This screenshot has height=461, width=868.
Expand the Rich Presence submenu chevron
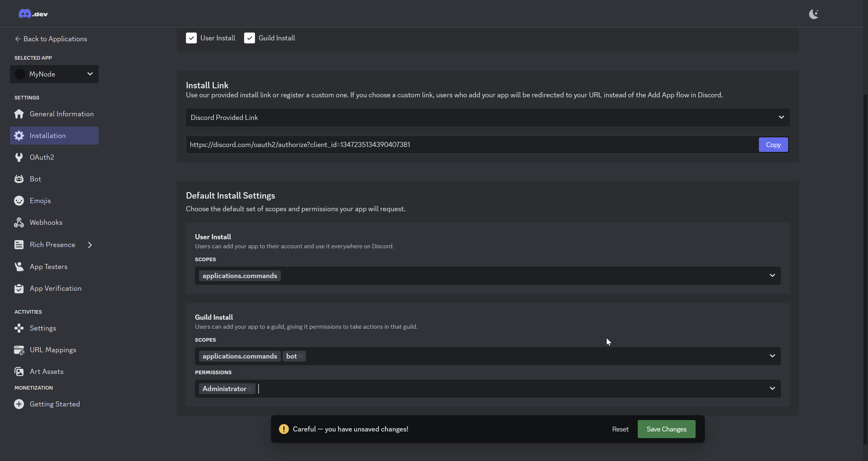(90, 245)
